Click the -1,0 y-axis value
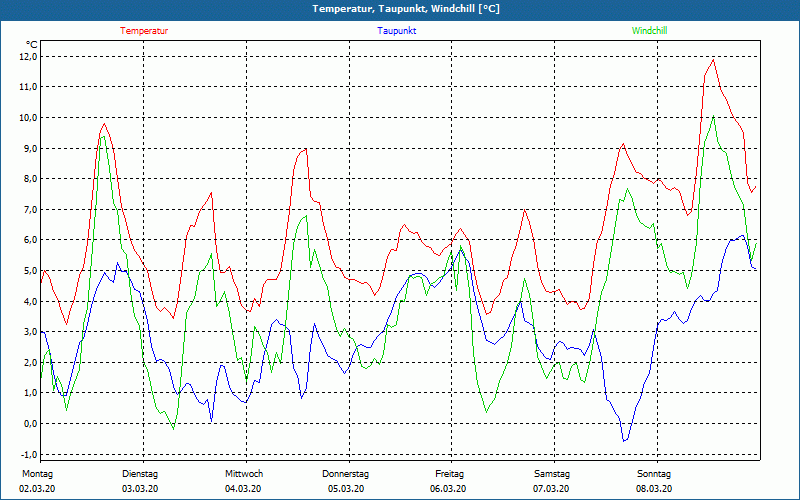Screen dimensions: 800x500 (x=30, y=454)
